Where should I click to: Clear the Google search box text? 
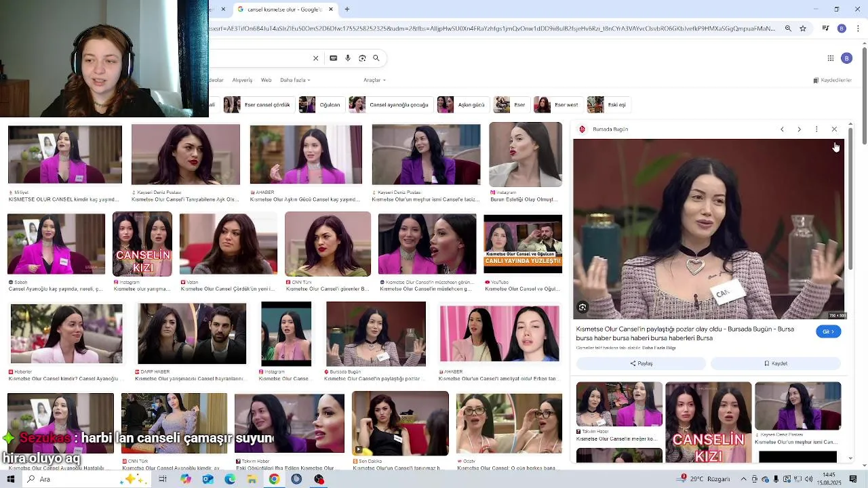315,58
